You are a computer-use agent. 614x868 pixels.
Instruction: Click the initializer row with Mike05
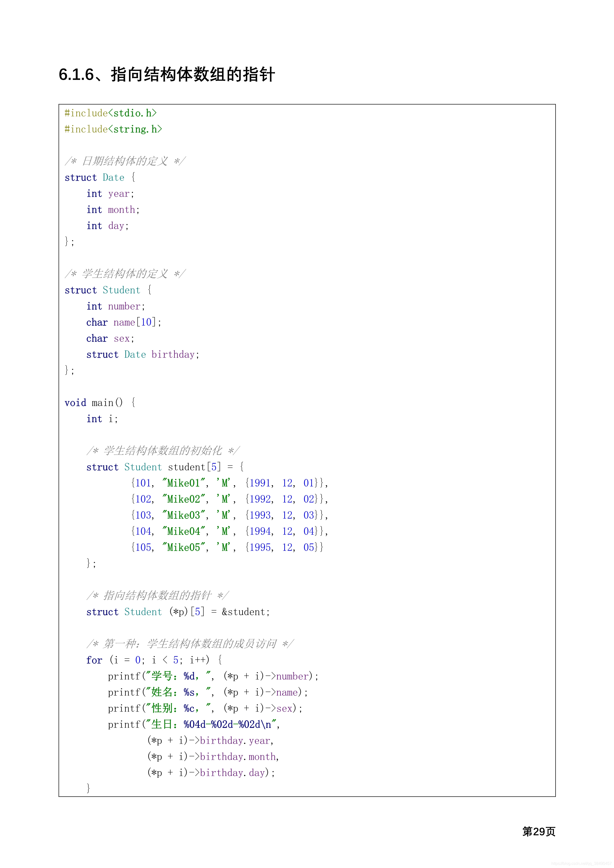(227, 547)
